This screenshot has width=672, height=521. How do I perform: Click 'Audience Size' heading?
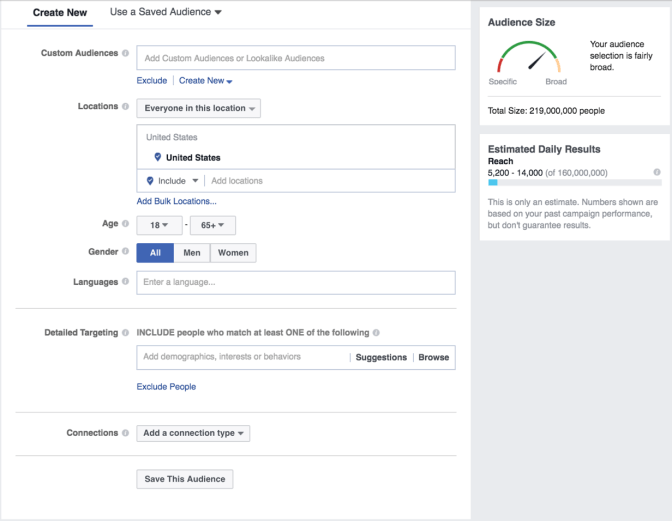point(522,22)
